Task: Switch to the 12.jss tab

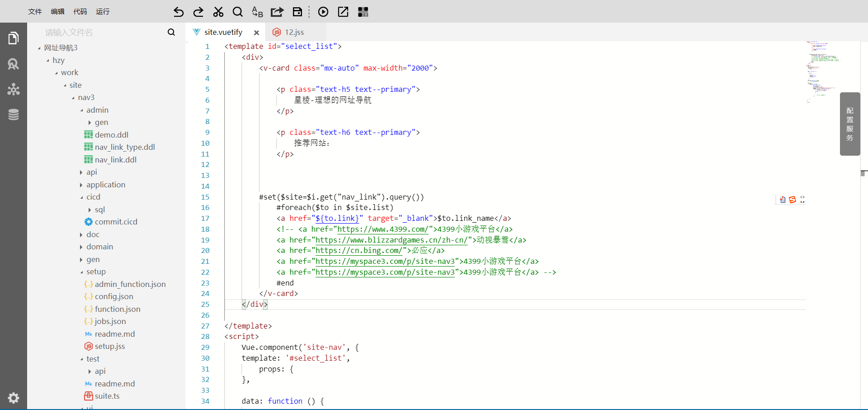Action: [x=294, y=32]
